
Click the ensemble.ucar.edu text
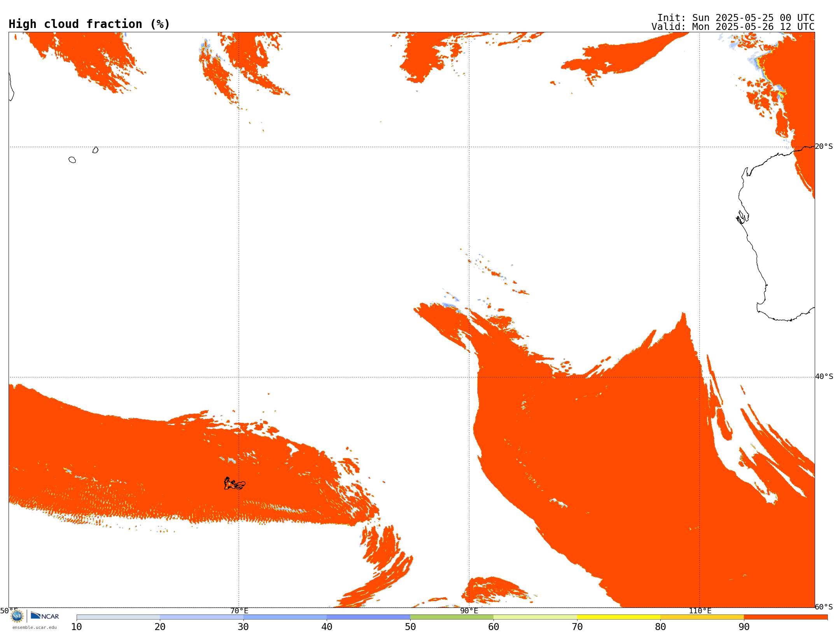(34, 627)
